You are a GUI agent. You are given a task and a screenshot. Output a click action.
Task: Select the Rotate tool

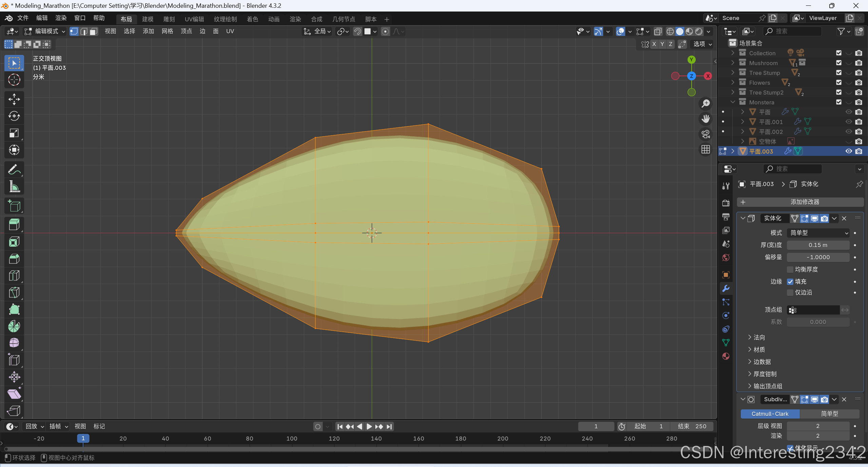point(14,116)
